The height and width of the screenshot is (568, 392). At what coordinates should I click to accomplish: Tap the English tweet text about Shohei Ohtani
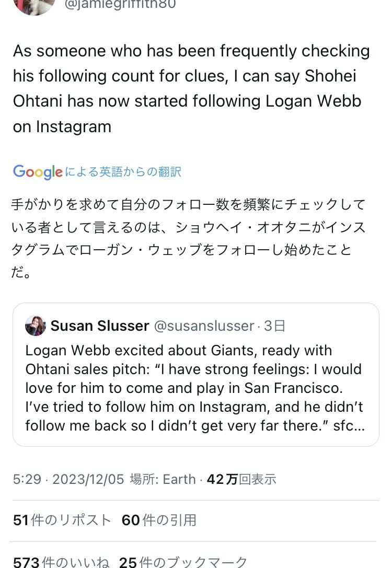click(191, 89)
